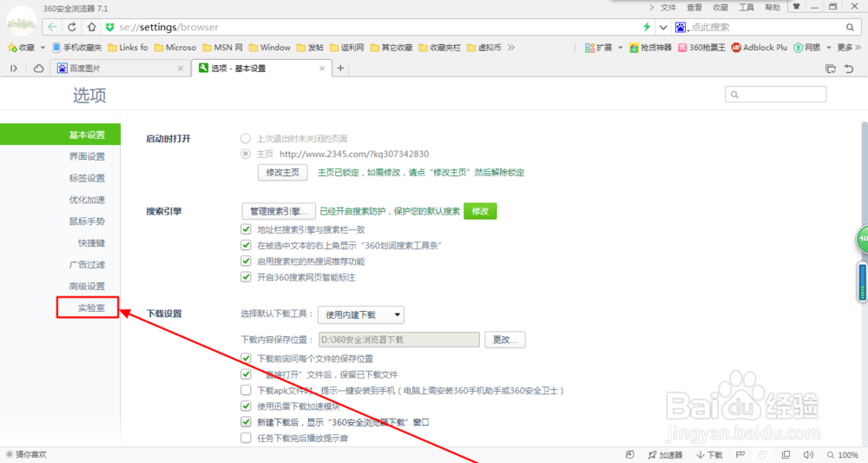Open the Adblock Plus extension
Viewport: 868px width, 463px height.
(x=759, y=48)
